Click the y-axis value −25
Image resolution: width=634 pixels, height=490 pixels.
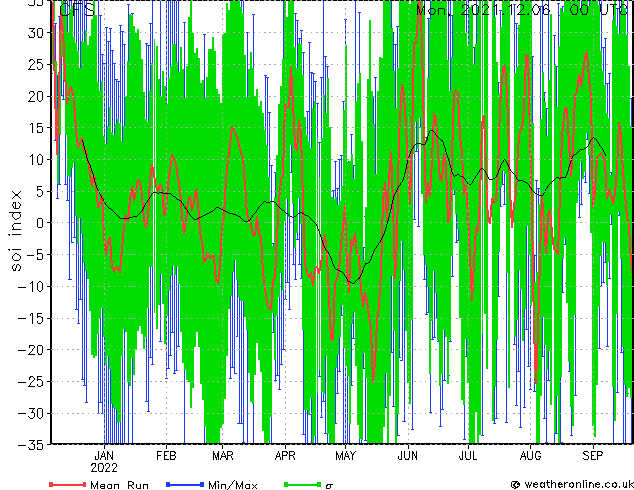[31, 381]
